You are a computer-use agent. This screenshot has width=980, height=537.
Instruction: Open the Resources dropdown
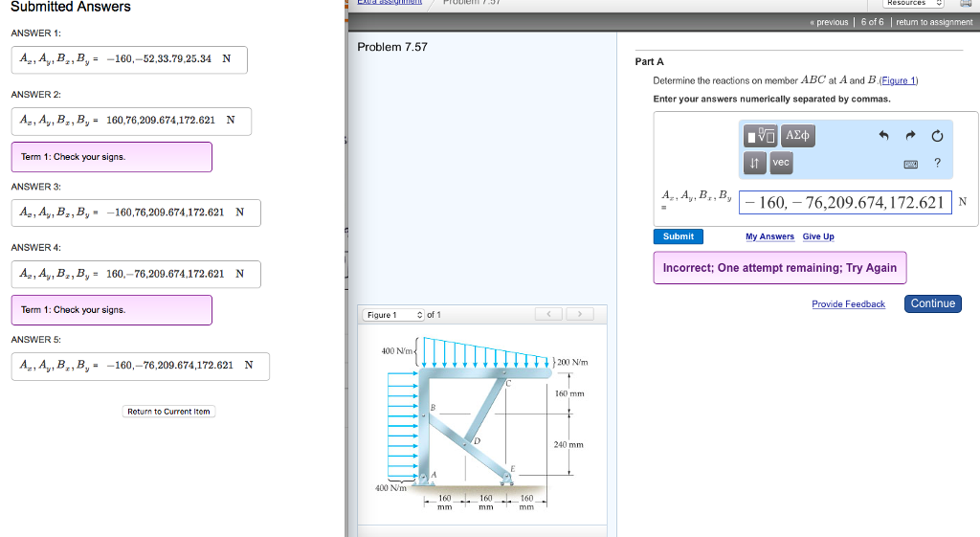click(913, 3)
